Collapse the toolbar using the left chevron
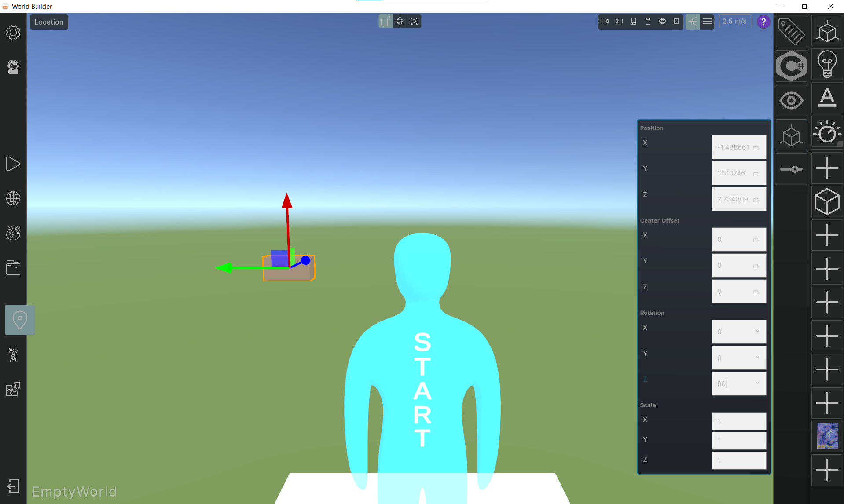 tap(692, 22)
